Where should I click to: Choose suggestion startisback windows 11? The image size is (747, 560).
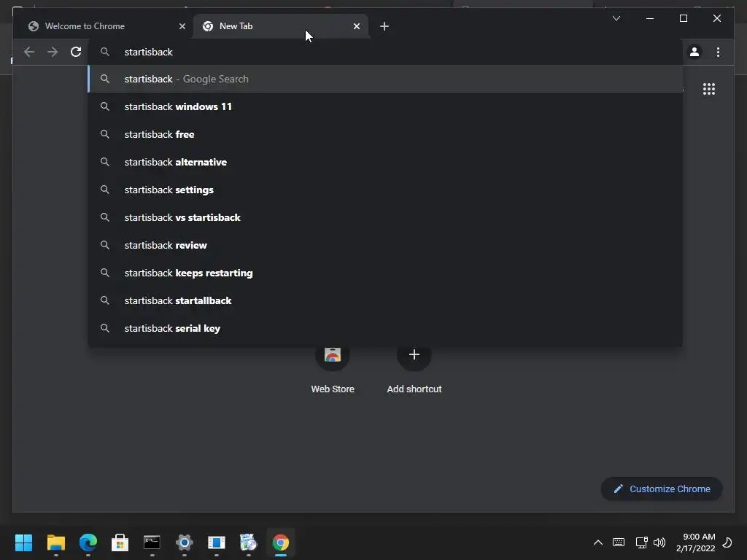(x=385, y=106)
